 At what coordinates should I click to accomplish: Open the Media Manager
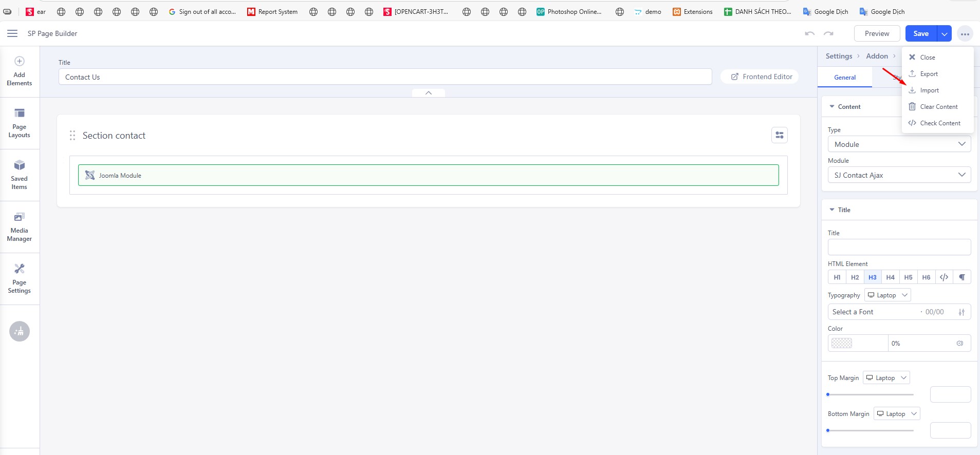click(20, 227)
